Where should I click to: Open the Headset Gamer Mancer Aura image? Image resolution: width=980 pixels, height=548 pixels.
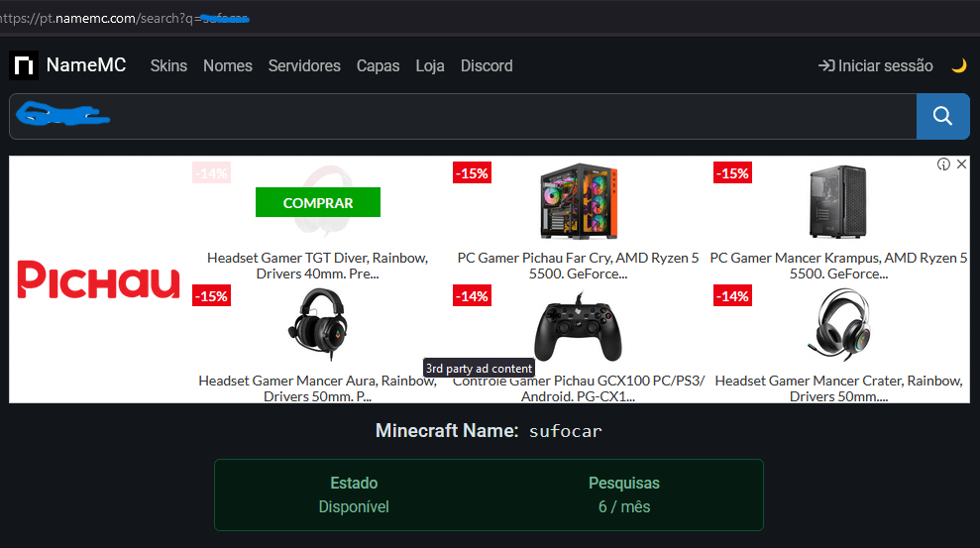point(317,324)
